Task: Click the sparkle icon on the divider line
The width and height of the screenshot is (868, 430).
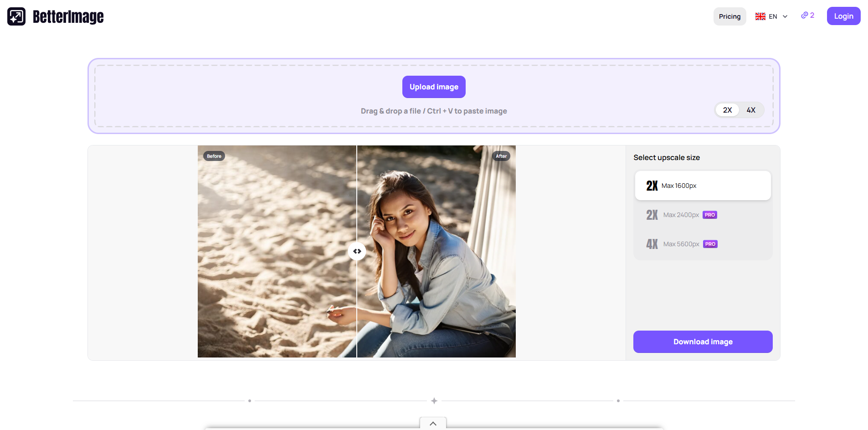Action: [x=434, y=400]
